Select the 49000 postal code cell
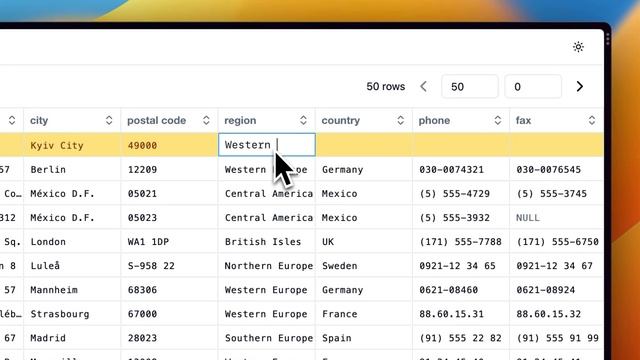640x360 pixels. 169,145
